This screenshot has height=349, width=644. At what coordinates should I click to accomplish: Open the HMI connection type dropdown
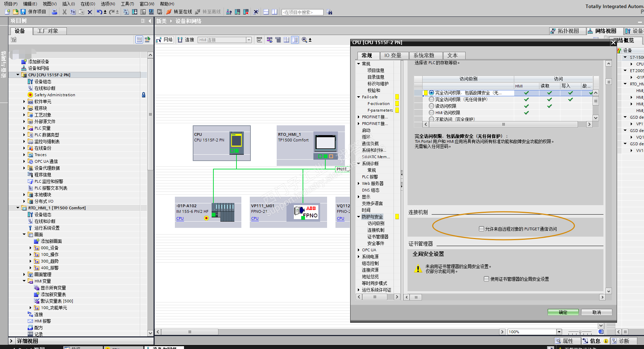coord(249,40)
